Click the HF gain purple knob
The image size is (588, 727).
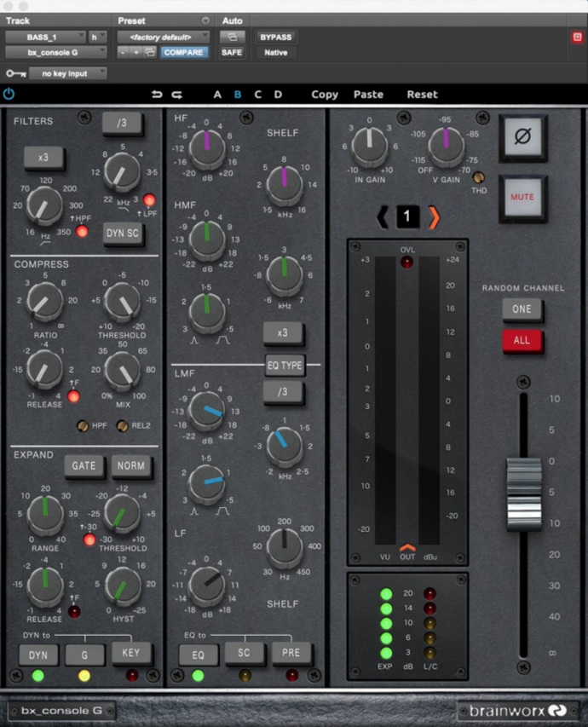[x=207, y=148]
